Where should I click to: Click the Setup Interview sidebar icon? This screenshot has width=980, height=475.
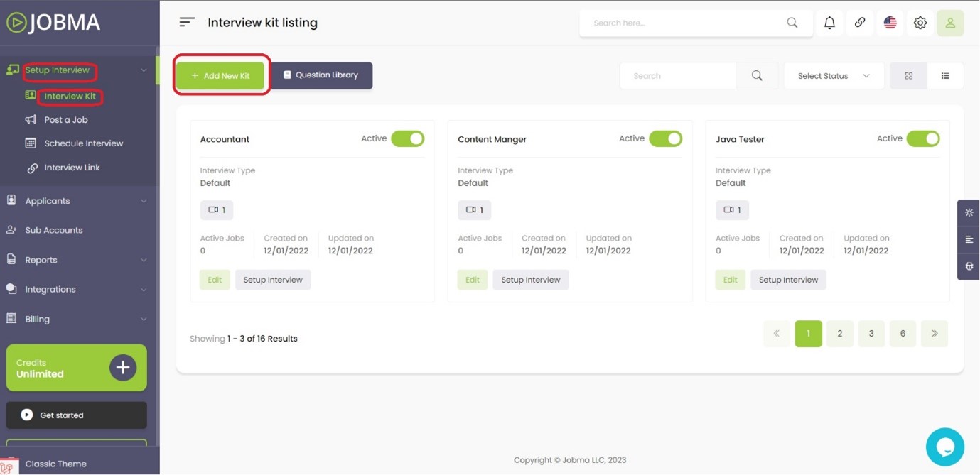[x=12, y=70]
